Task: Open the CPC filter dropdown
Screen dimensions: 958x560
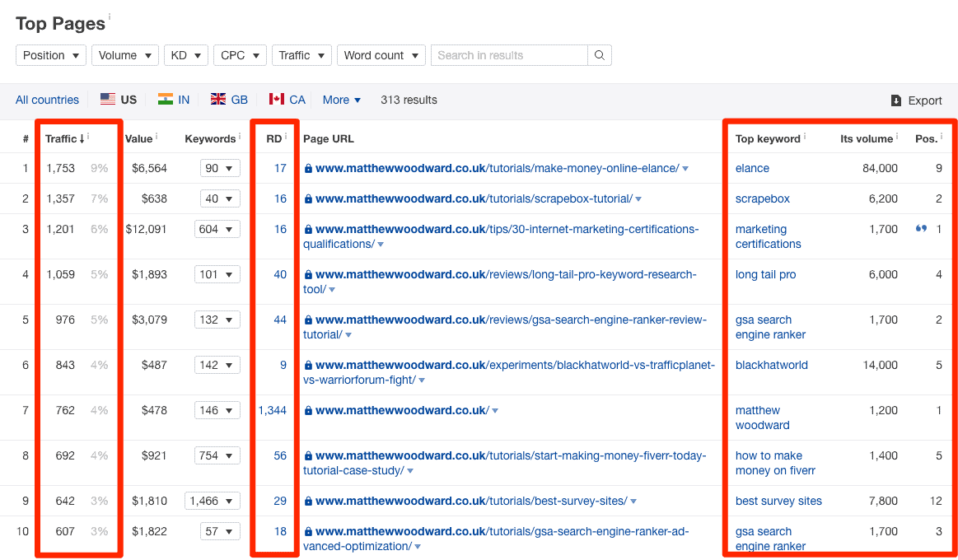Action: pyautogui.click(x=240, y=55)
